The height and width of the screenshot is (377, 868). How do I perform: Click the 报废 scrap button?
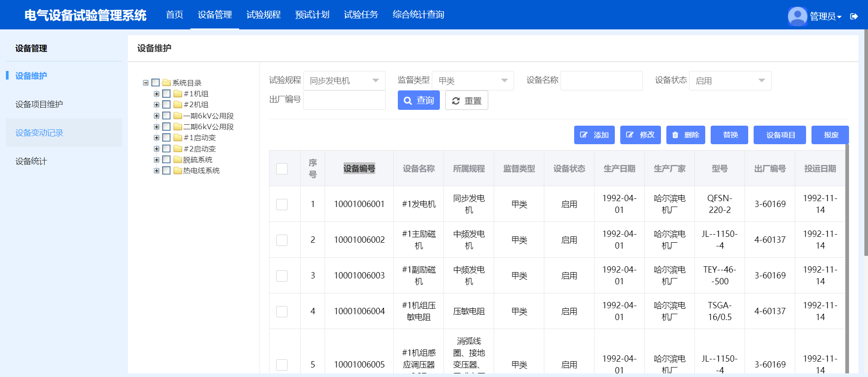(x=830, y=135)
